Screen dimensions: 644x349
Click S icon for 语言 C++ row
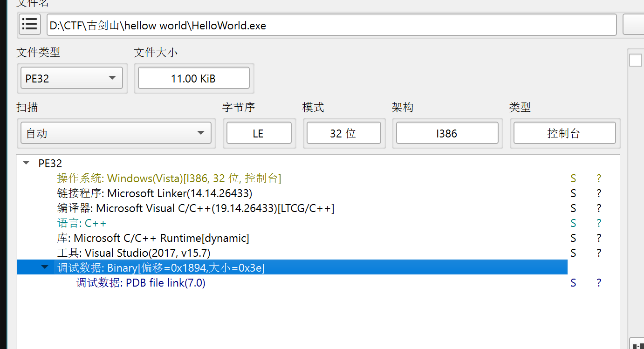pyautogui.click(x=573, y=223)
